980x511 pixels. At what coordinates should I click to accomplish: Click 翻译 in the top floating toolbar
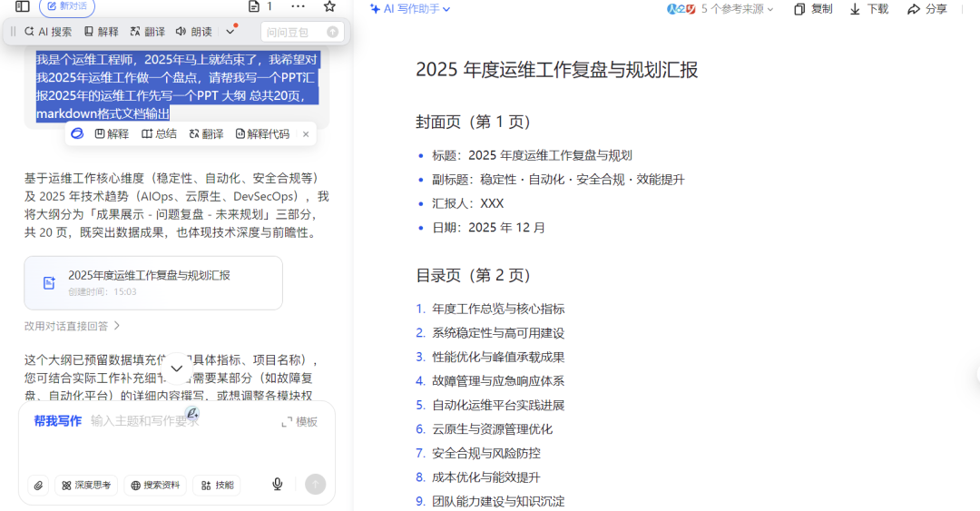click(148, 32)
